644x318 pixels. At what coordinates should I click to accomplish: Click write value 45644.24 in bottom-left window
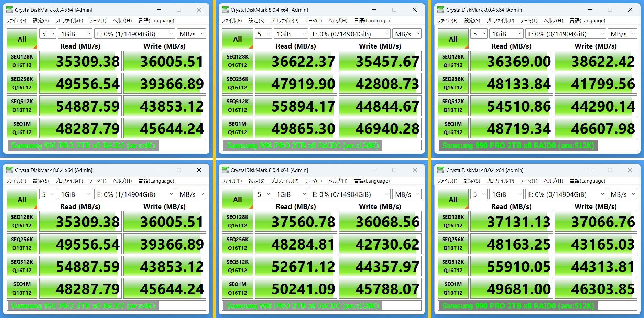coord(165,288)
